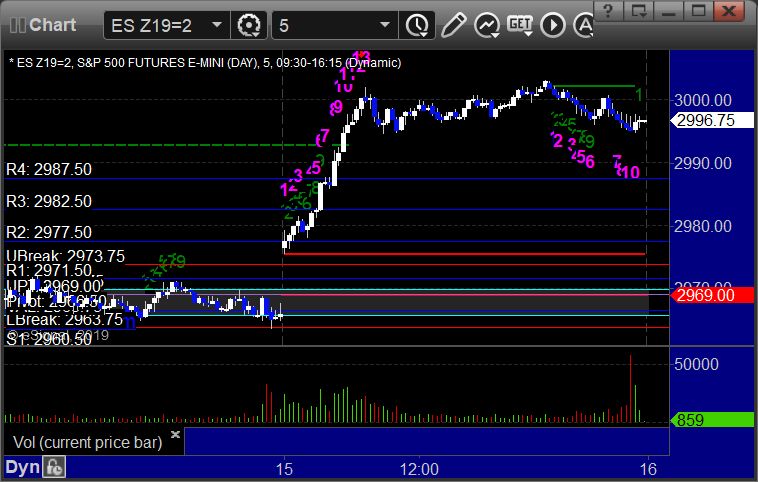The width and height of the screenshot is (758, 482).
Task: Open the symbol settings gear icon
Action: [249, 25]
